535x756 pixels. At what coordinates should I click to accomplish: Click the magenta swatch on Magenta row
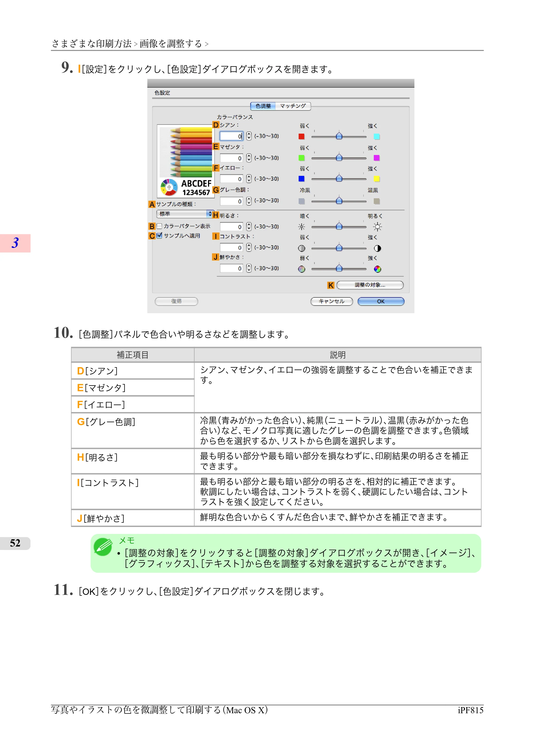point(376,158)
